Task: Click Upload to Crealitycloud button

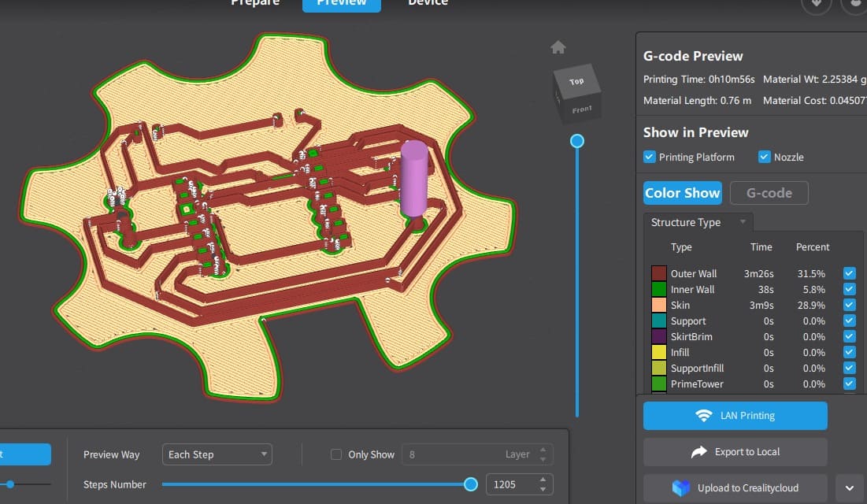Action: point(735,488)
